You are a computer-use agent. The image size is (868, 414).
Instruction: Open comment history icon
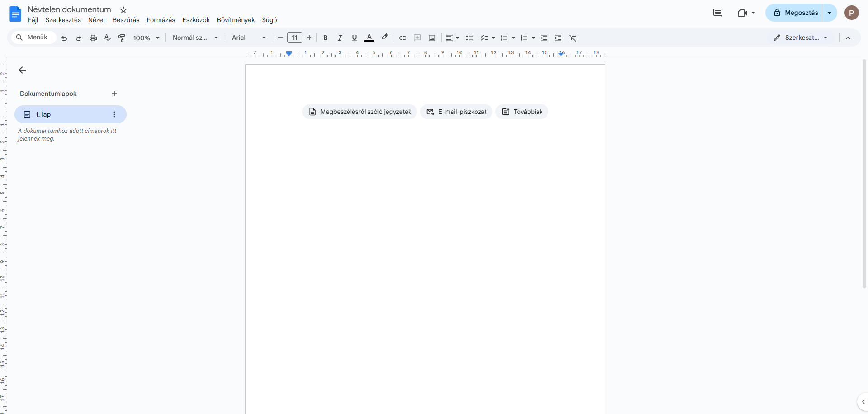[x=718, y=13]
